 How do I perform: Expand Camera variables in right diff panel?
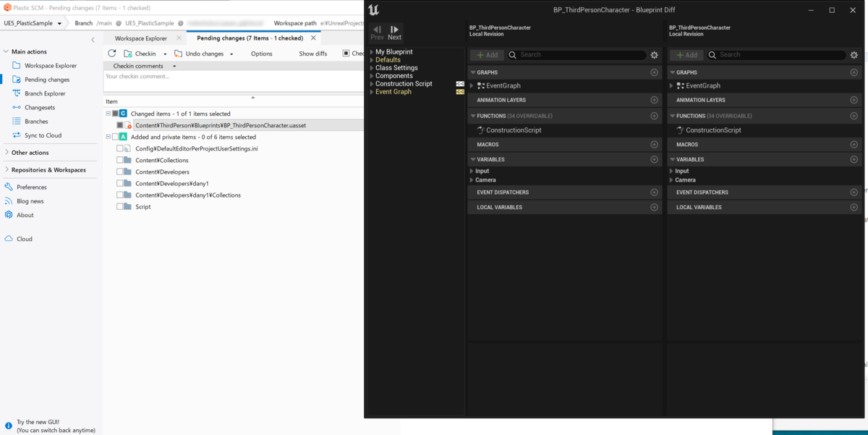click(x=671, y=180)
